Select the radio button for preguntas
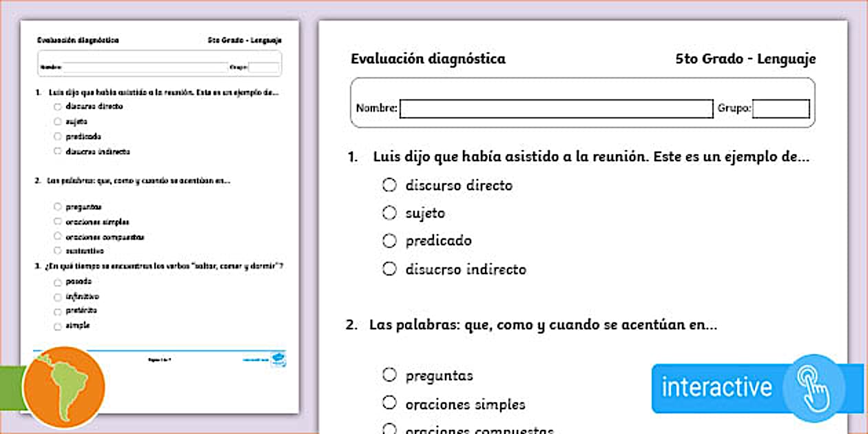This screenshot has height=434, width=868. click(x=389, y=375)
